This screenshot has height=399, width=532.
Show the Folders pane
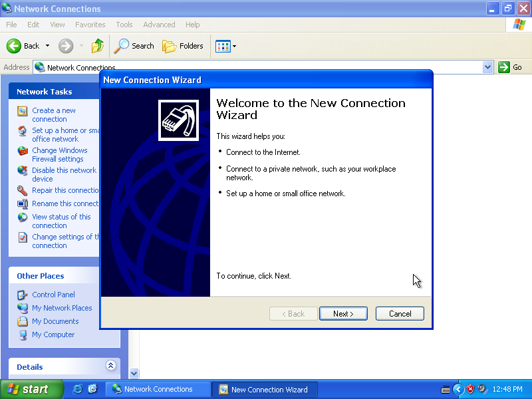click(x=183, y=46)
